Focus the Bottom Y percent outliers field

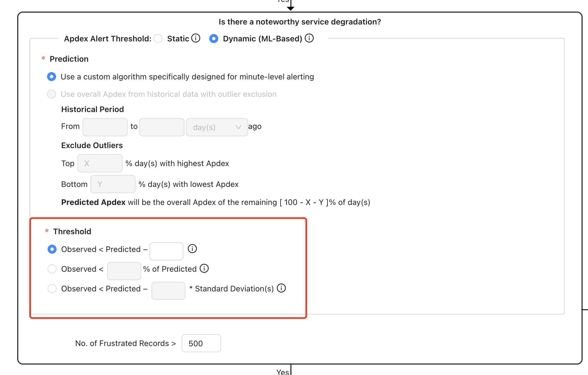click(113, 184)
